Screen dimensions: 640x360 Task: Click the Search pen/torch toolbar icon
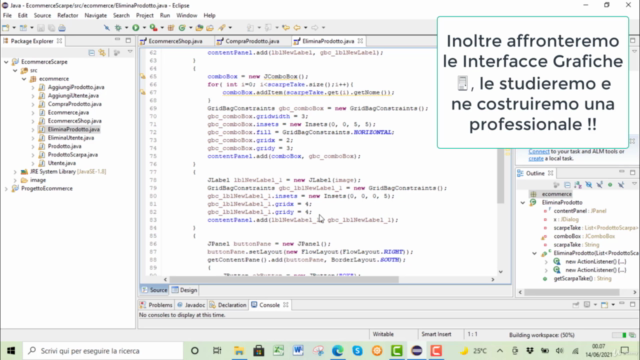222,28
